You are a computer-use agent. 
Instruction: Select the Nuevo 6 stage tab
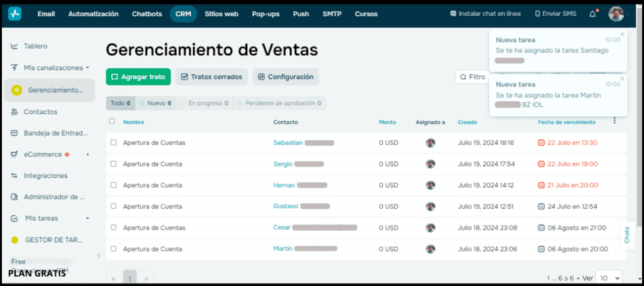click(155, 103)
